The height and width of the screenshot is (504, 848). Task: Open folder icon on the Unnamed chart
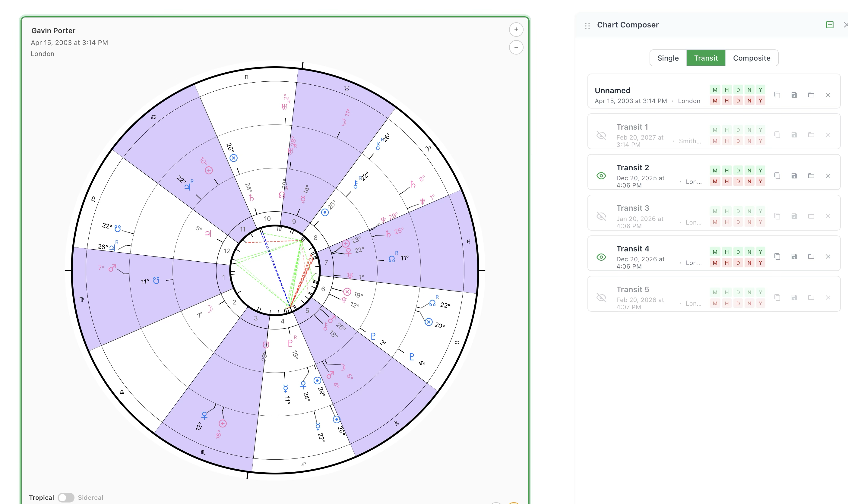[811, 95]
